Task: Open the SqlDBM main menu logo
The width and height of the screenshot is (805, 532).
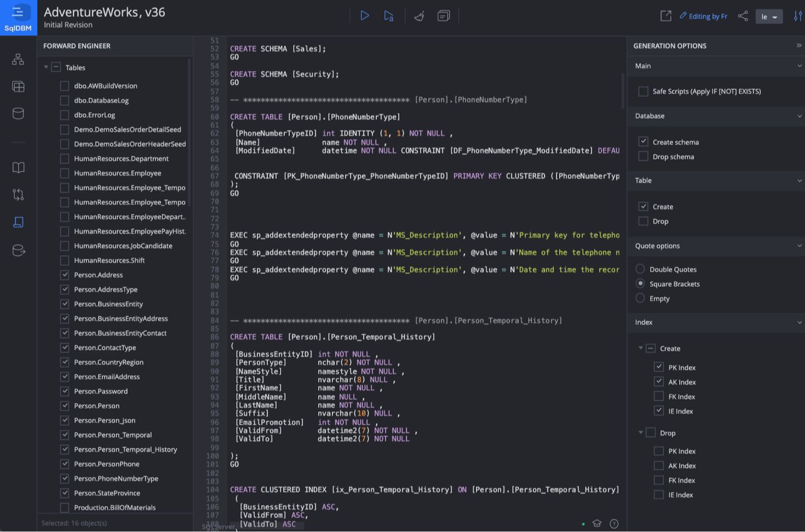Action: coord(18,18)
